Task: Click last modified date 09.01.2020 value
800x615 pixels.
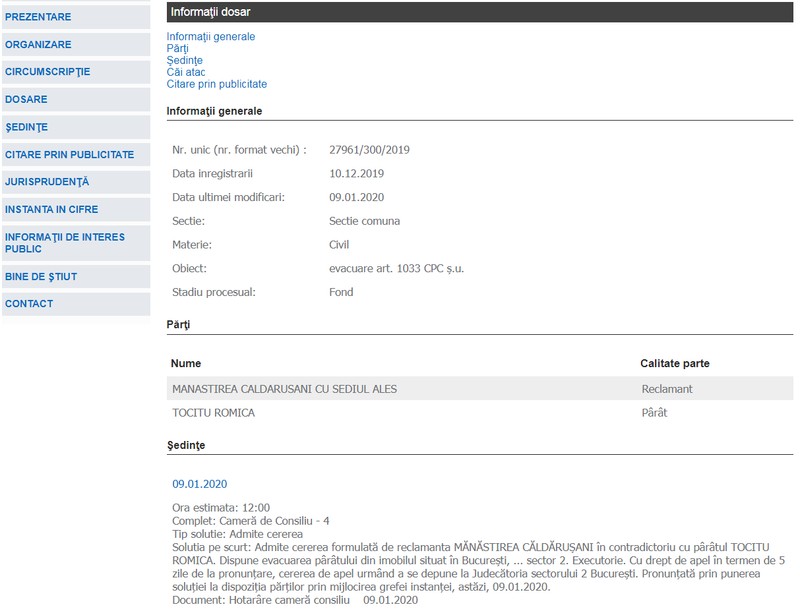Action: coord(357,197)
